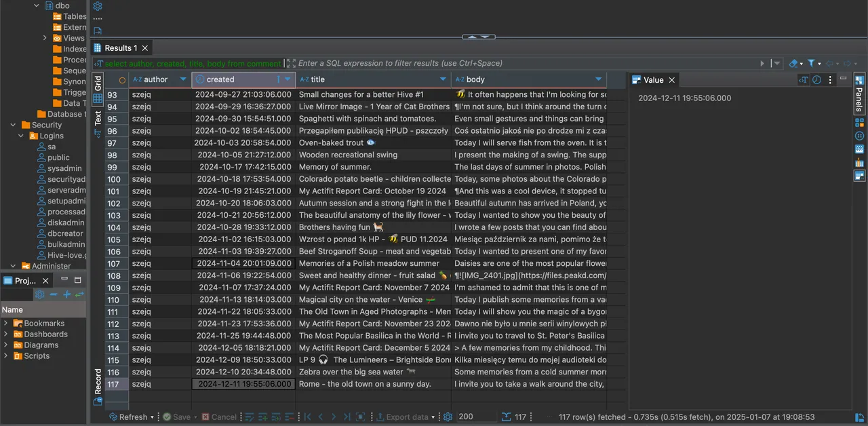Click the round metadata panel icon
The image size is (868, 426).
(859, 136)
